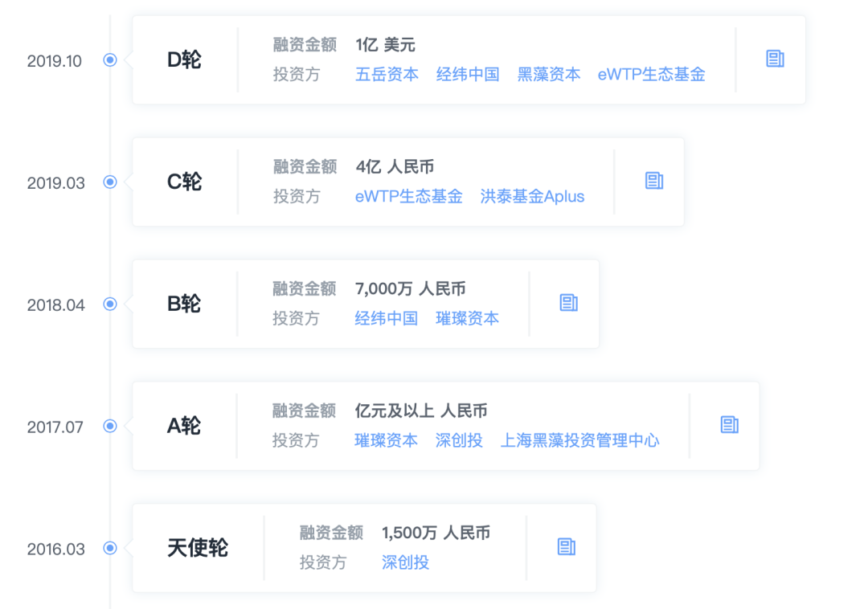868x609 pixels.
Task: Click 深创投 link in A轮 row
Action: [x=459, y=441]
